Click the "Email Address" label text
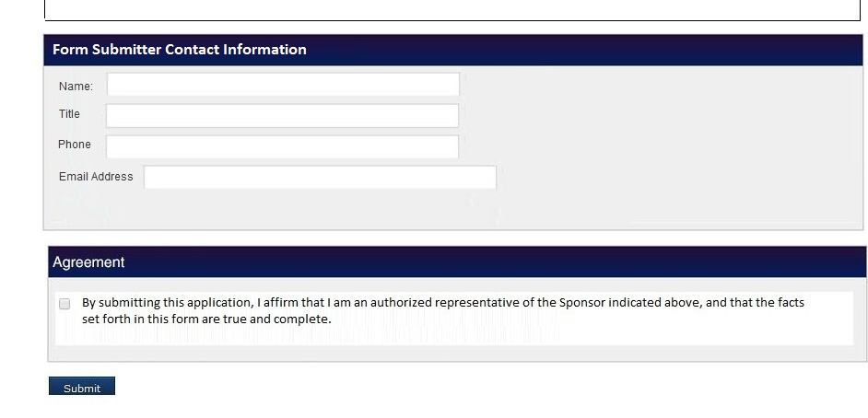 point(96,177)
